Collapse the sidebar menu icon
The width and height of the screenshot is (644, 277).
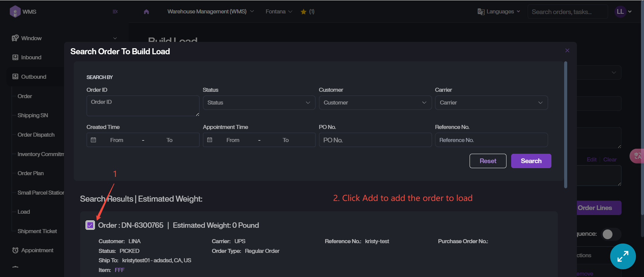point(115,12)
